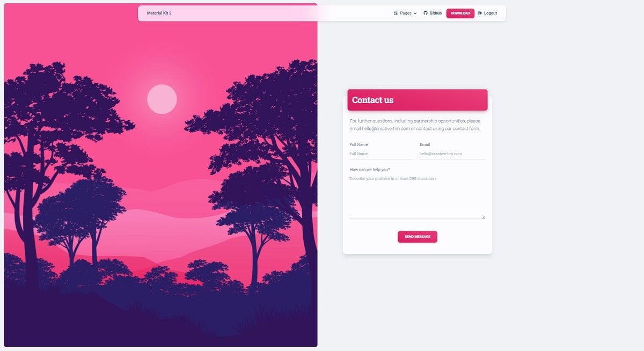This screenshot has height=351, width=644.
Task: Focus the Full Name input field
Action: click(x=382, y=154)
